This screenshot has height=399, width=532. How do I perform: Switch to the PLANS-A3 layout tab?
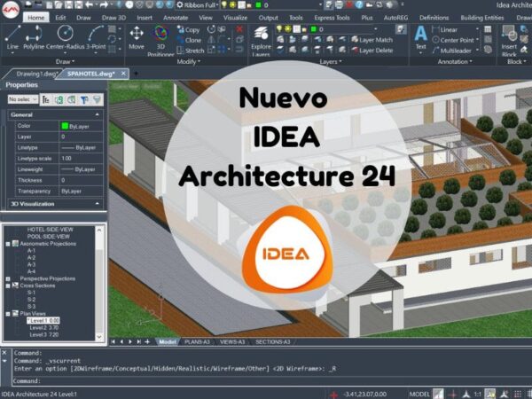(197, 341)
